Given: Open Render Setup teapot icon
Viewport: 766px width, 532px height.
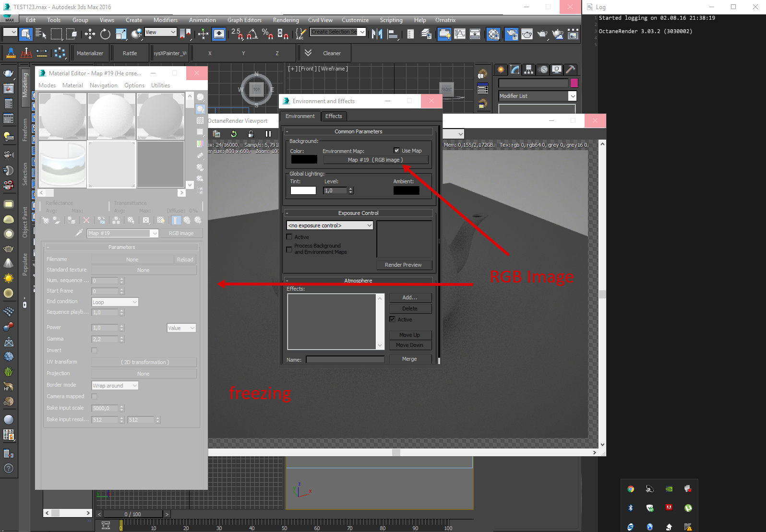Looking at the screenshot, I should 512,34.
